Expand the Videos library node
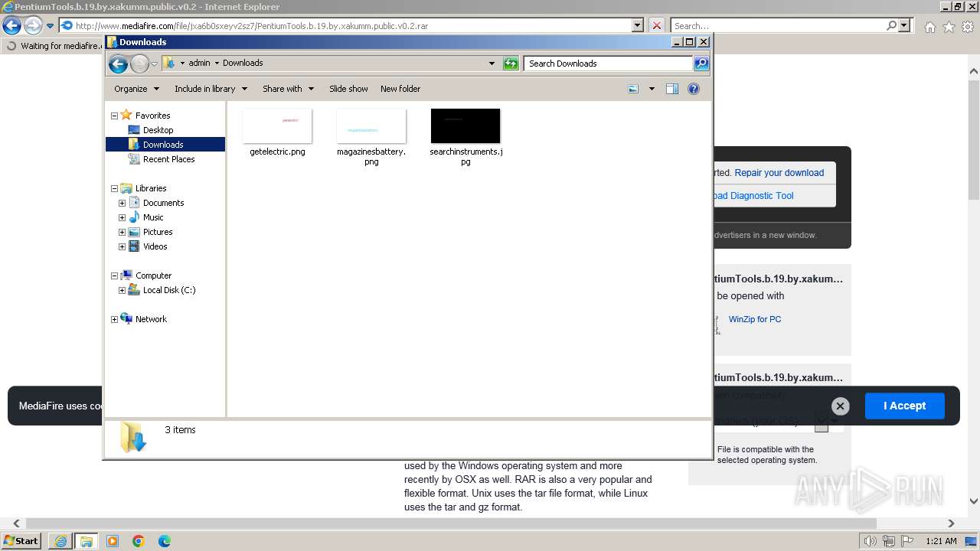Viewport: 980px width, 551px height. click(122, 246)
